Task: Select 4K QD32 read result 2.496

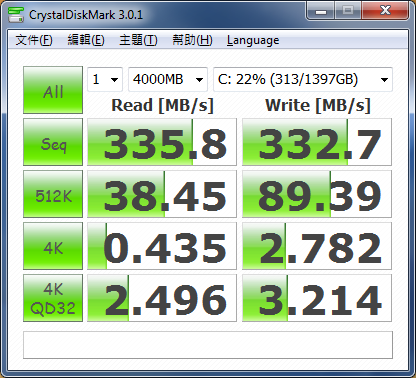Action: pos(162,298)
